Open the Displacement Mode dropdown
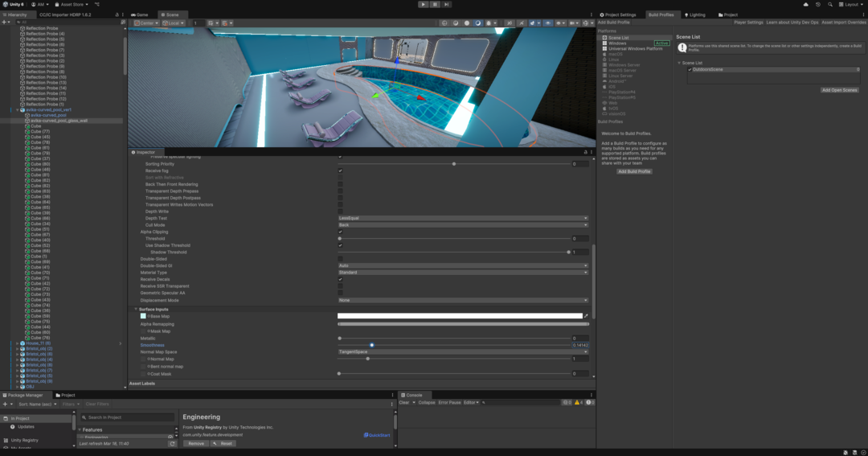Screen dimensions: 868x456 tap(463, 300)
